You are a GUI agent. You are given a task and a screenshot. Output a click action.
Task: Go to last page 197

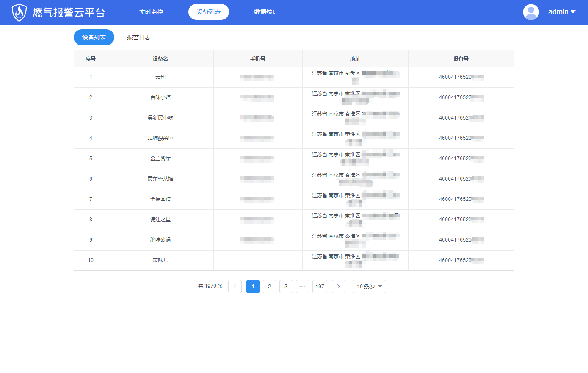(320, 287)
